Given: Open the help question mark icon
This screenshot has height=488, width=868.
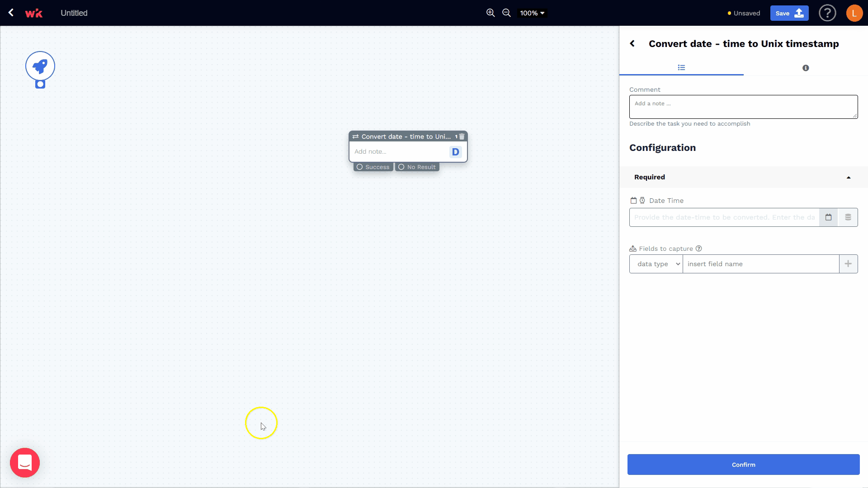Looking at the screenshot, I should click(x=827, y=13).
